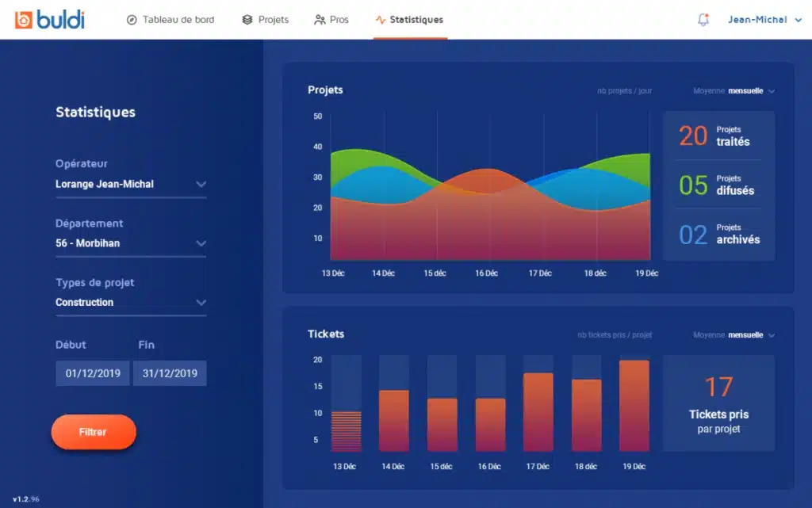Open Tickets Moyenne mensuelle dropdown
Viewport: 812px width, 508px height.
tap(733, 335)
